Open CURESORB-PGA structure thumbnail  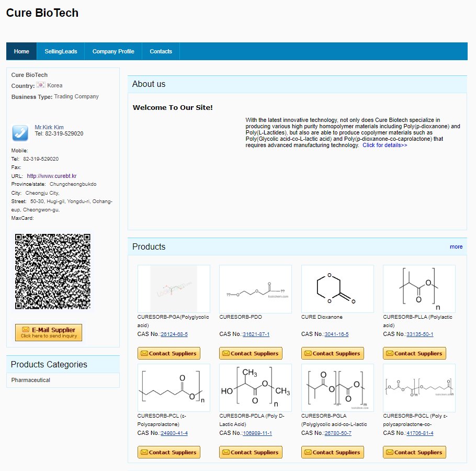click(174, 289)
